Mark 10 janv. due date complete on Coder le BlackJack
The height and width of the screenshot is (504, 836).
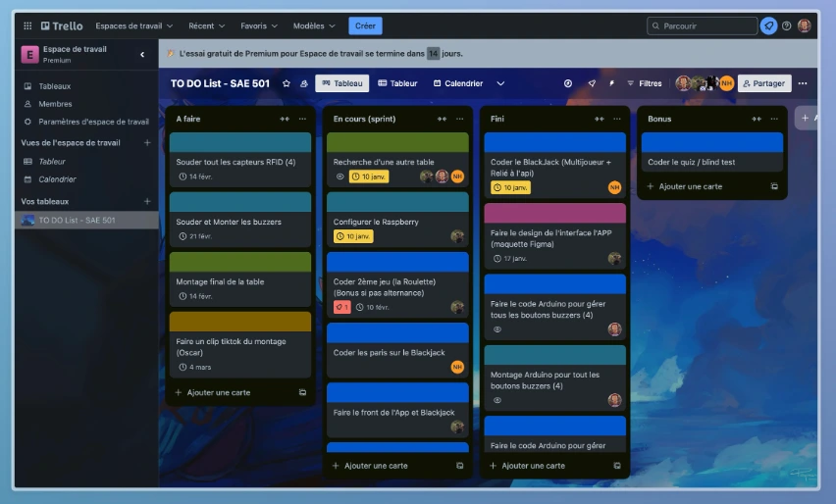[x=510, y=187]
